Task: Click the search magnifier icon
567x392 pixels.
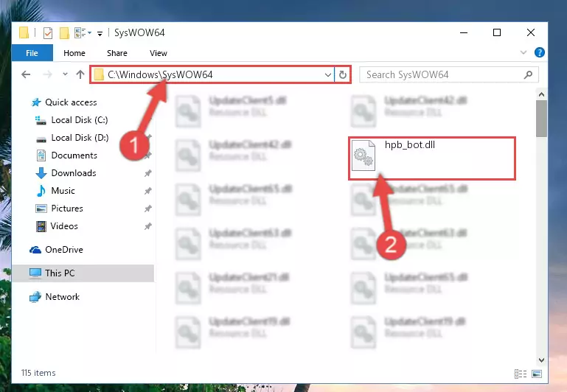Action: point(528,74)
